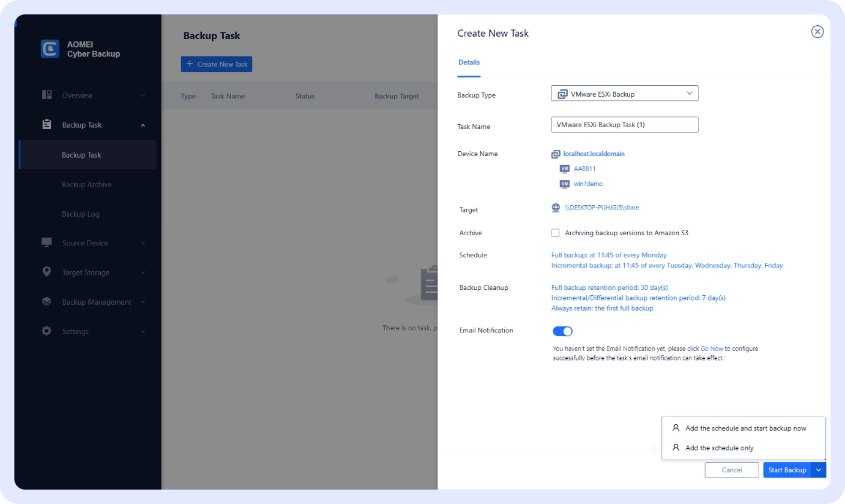The width and height of the screenshot is (845, 504).
Task: Open Backup Task submenu item
Action: 88,155
